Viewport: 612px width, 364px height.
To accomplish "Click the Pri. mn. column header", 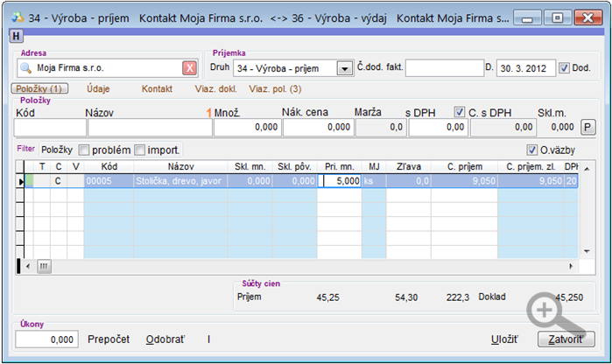I will (339, 166).
